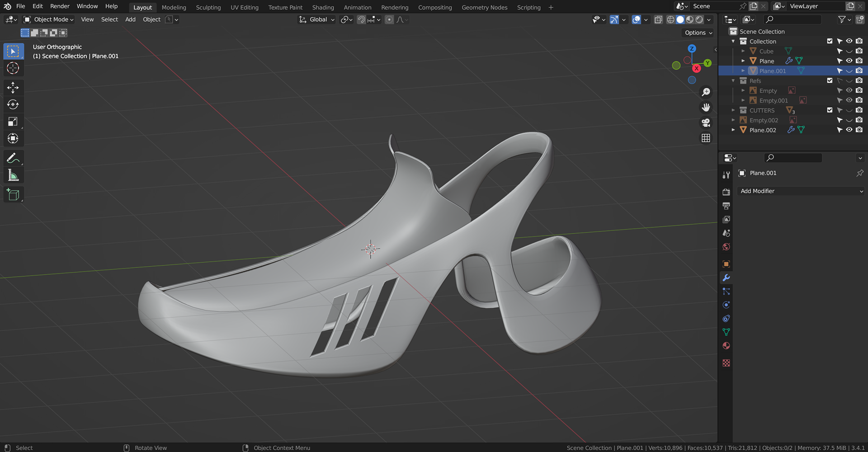
Task: Expand Plane.002 in outliner
Action: click(733, 130)
